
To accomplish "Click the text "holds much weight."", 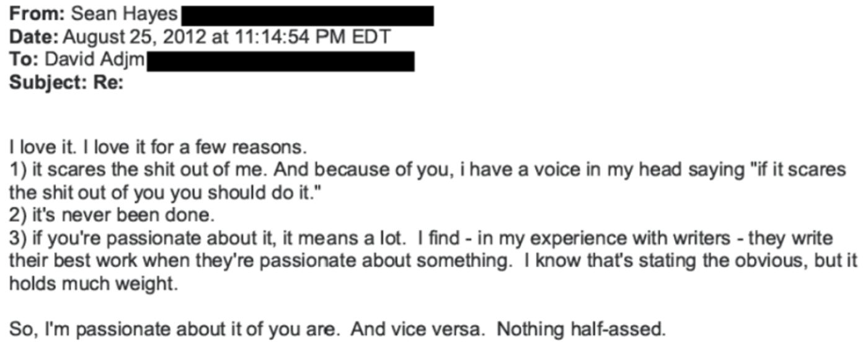I will click(93, 283).
